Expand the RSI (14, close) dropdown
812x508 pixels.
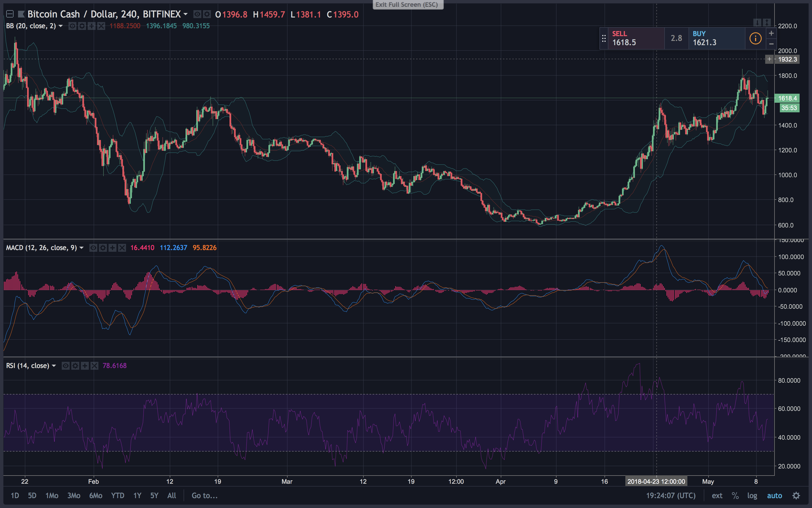pyautogui.click(x=54, y=365)
